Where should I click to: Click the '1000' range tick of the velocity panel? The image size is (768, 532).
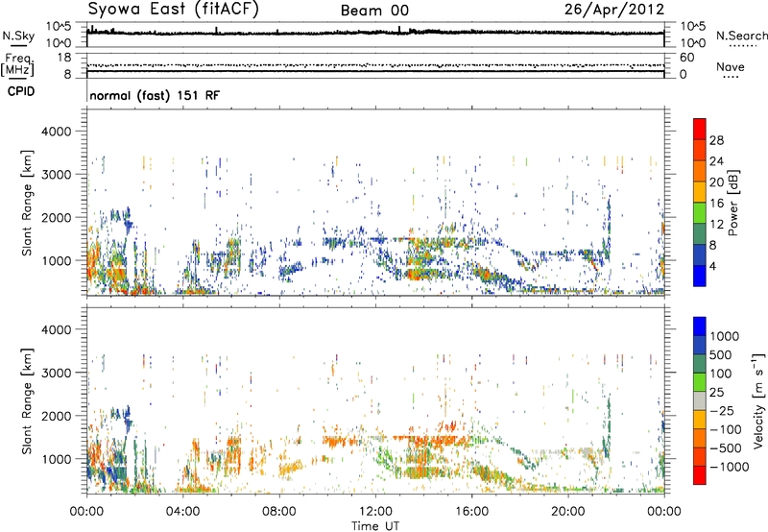pos(56,460)
